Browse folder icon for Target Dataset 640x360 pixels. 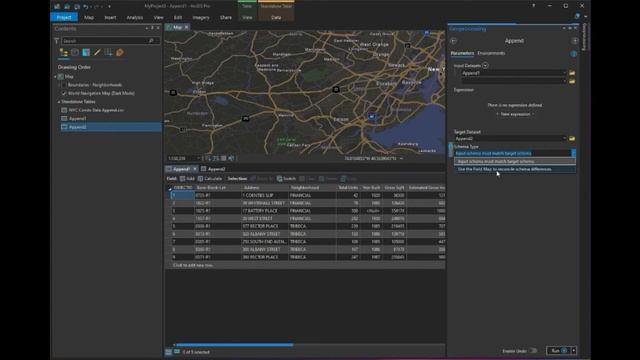[x=572, y=138]
